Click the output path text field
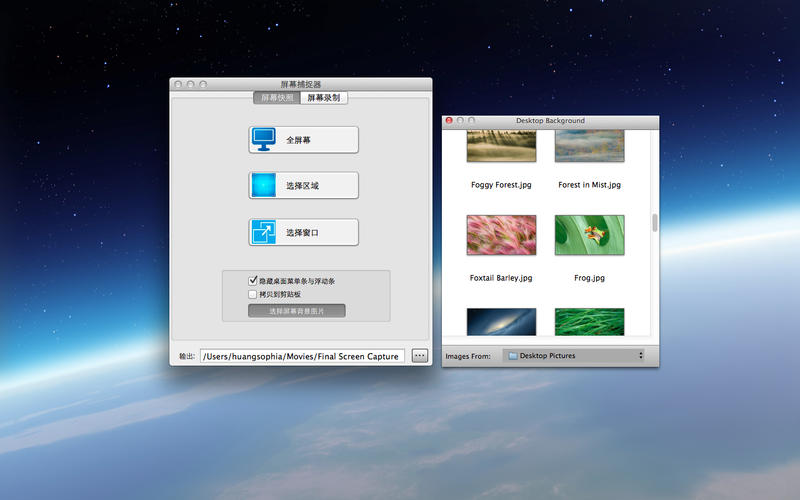The width and height of the screenshot is (800, 500). [x=302, y=356]
